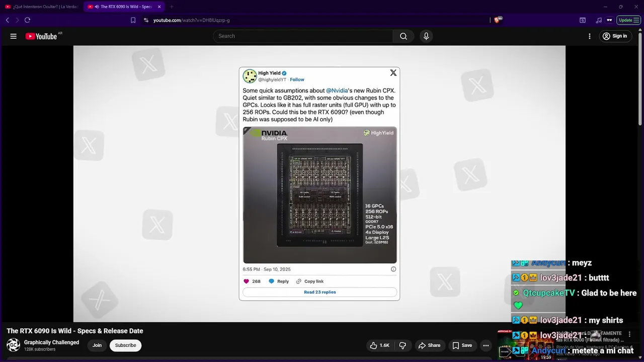644x362 pixels.
Task: Click the page vertical scrollbar
Action: coord(640,79)
